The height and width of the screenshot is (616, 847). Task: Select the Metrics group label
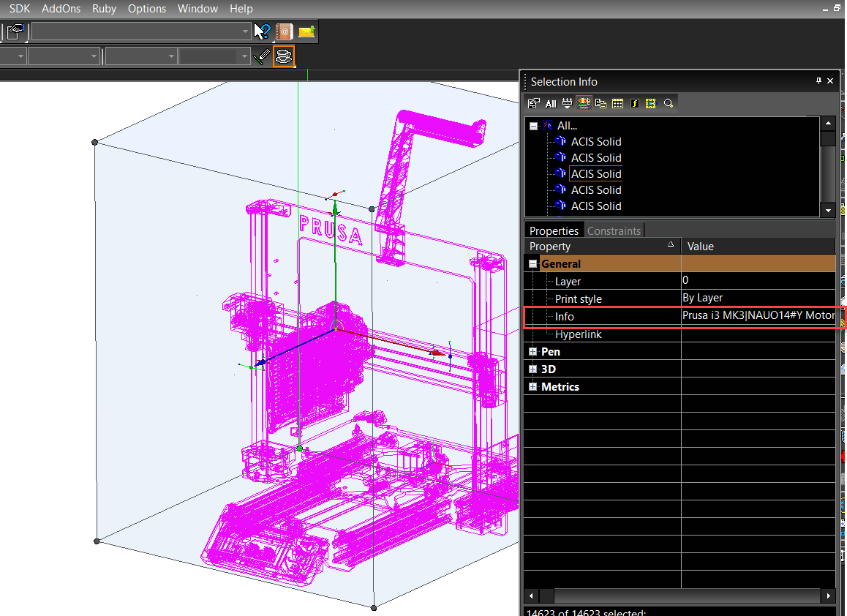pos(560,387)
